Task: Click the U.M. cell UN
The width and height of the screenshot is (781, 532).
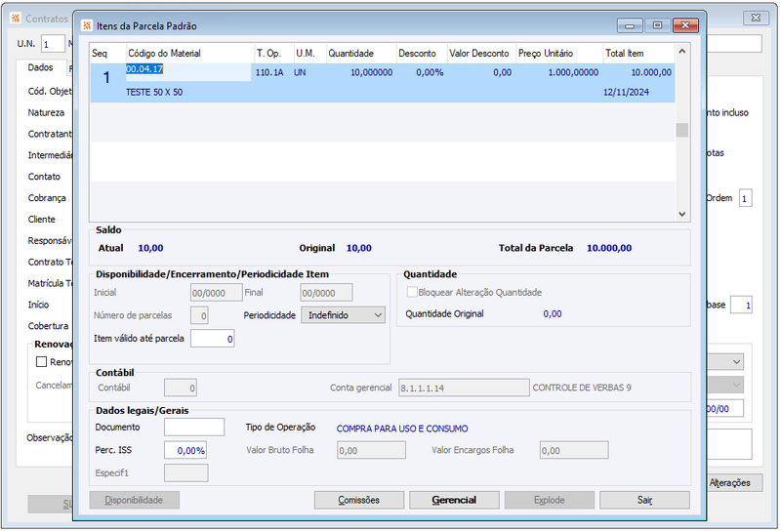Action: (300, 73)
